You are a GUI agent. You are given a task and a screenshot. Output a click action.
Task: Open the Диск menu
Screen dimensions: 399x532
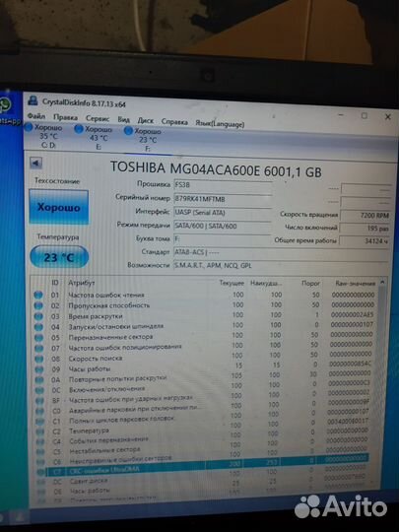click(x=146, y=120)
